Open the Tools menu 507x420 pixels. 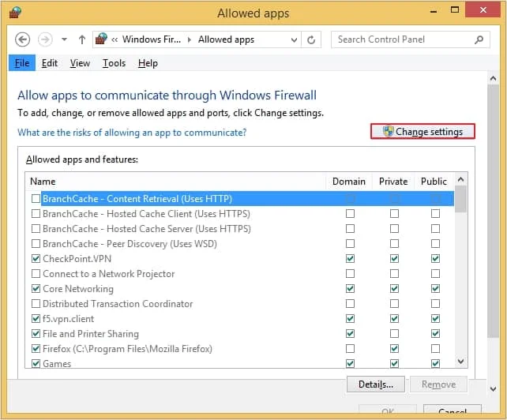(x=114, y=63)
